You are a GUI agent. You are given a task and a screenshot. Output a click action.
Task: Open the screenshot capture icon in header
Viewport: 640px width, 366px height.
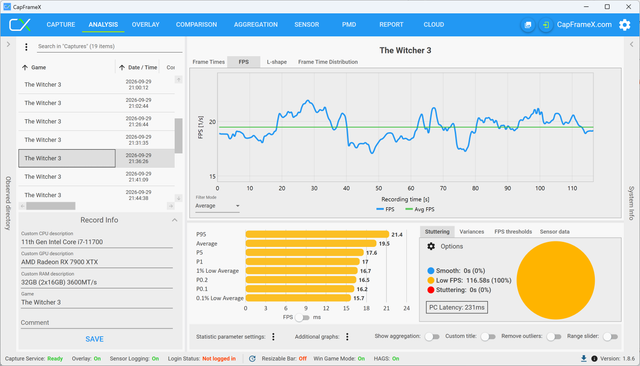tap(528, 25)
